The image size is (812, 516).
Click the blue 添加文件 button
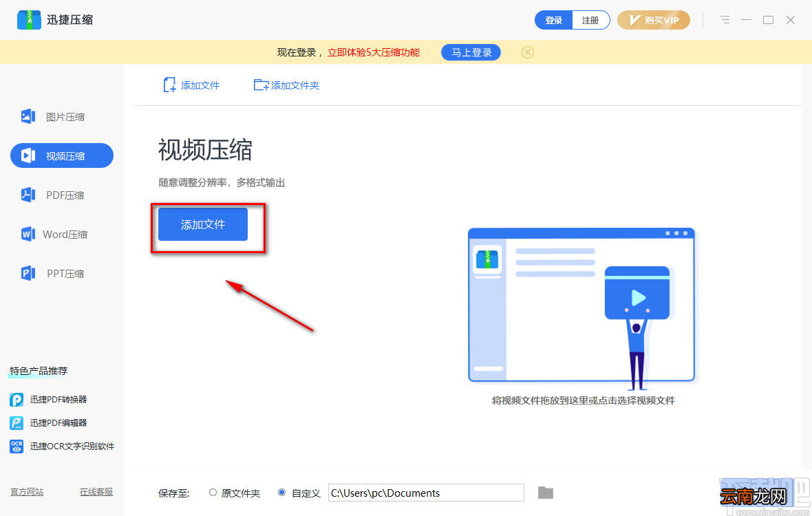tap(203, 224)
